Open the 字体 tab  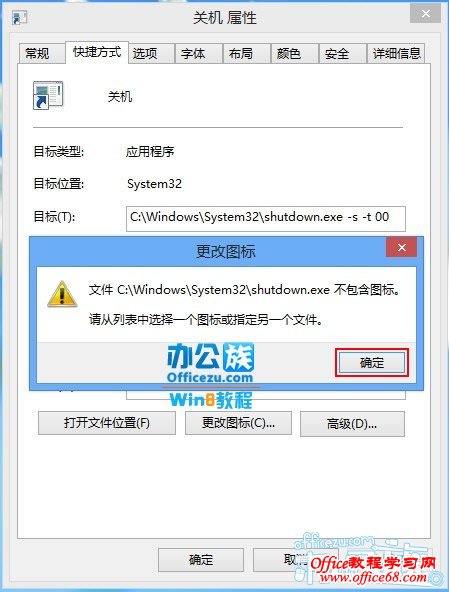pos(193,53)
